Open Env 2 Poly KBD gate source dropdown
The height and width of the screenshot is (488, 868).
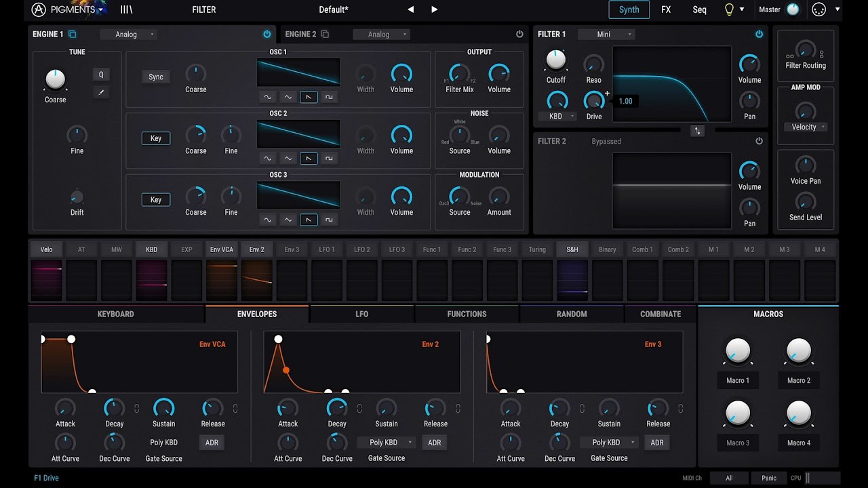pyautogui.click(x=387, y=443)
